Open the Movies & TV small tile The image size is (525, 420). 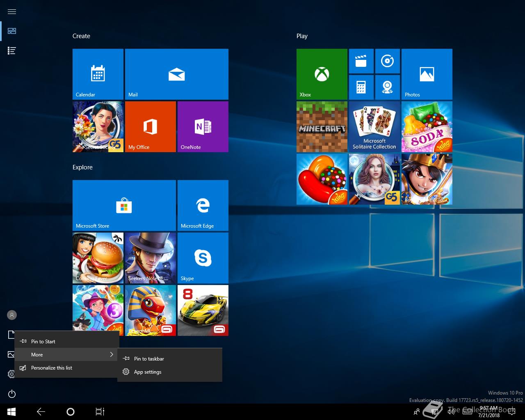(x=361, y=61)
